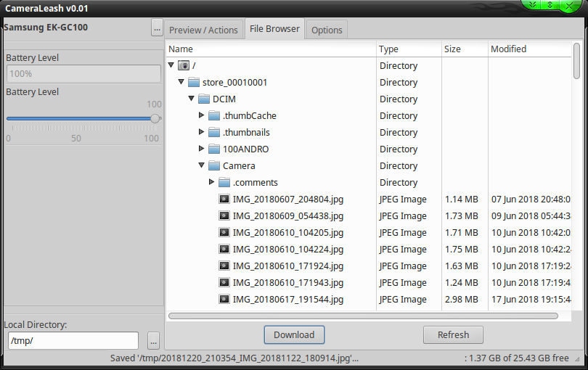The image size is (588, 370).
Task: Click the DCIM folder icon
Action: 204,99
